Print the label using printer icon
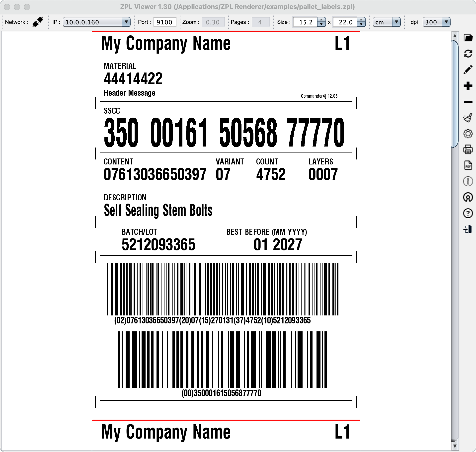This screenshot has height=452, width=476. pos(468,150)
